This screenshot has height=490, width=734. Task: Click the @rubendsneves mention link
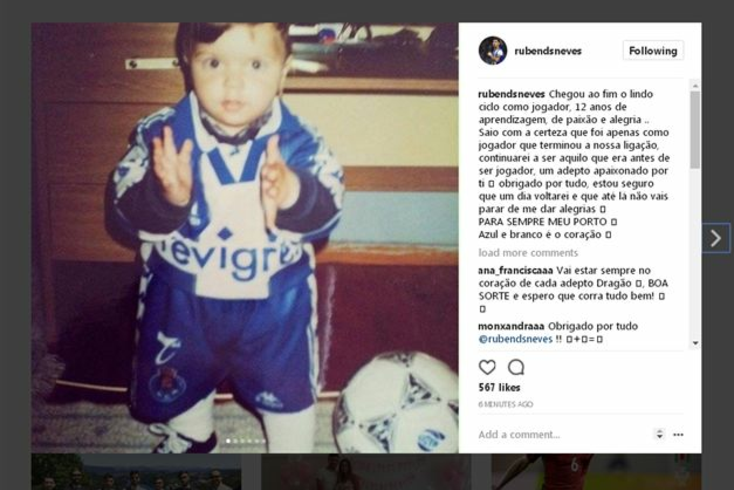(x=515, y=339)
